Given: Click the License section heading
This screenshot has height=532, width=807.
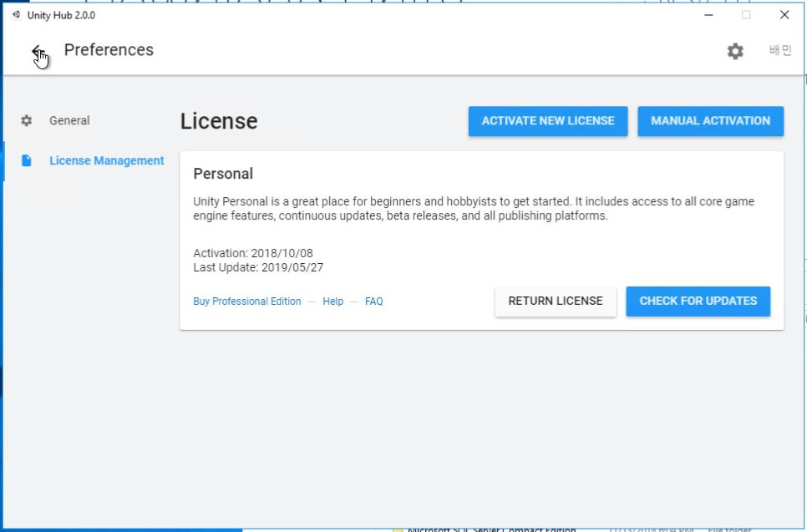Looking at the screenshot, I should 219,121.
